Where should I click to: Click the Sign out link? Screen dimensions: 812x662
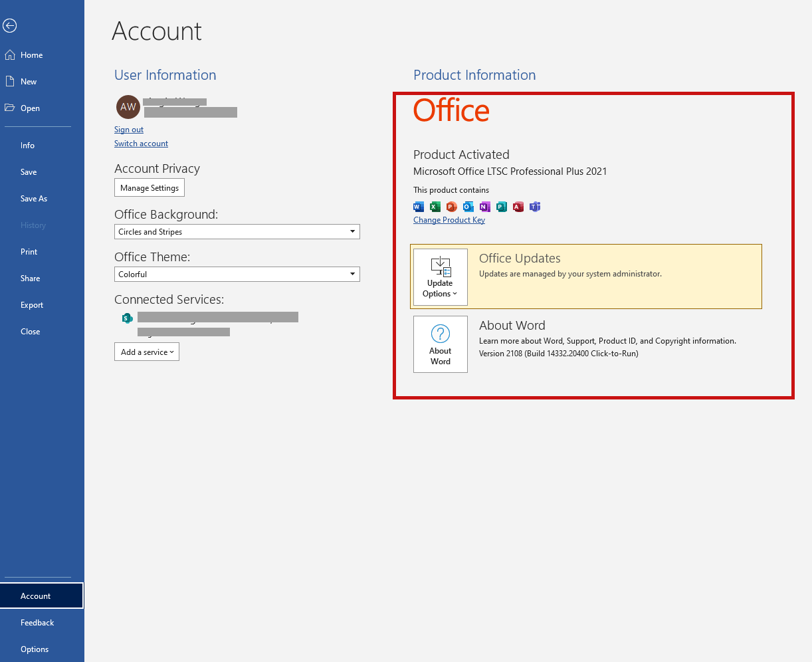pos(129,130)
